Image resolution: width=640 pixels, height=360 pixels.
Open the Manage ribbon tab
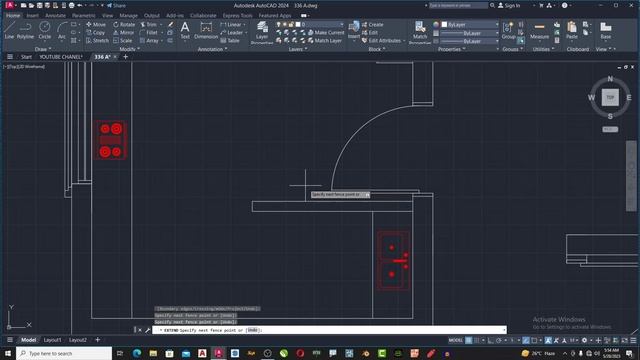point(128,16)
